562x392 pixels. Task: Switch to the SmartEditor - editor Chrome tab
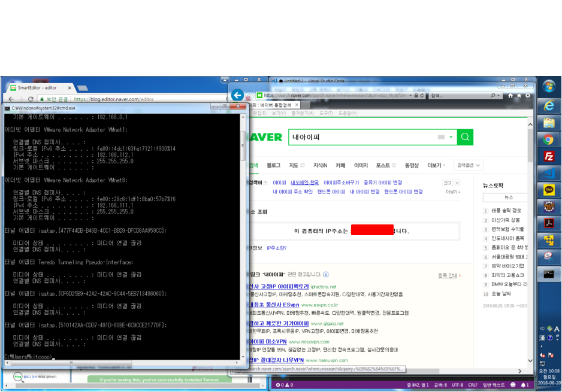tap(41, 88)
